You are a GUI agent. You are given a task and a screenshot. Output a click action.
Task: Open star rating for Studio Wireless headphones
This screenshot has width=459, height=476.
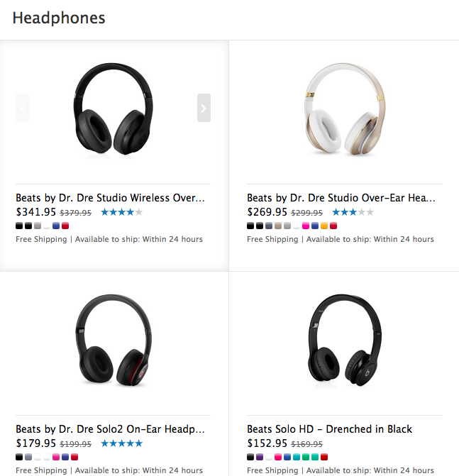pyautogui.click(x=121, y=212)
